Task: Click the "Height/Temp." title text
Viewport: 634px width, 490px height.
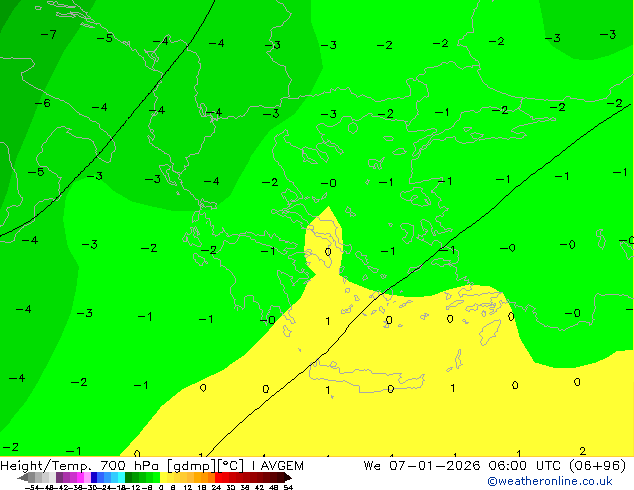Action: 46,466
